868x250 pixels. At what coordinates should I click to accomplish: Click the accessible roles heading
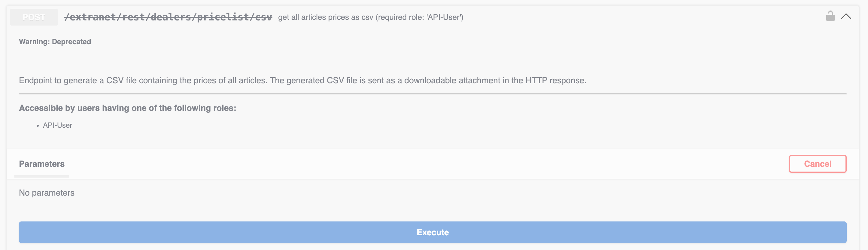(x=127, y=108)
